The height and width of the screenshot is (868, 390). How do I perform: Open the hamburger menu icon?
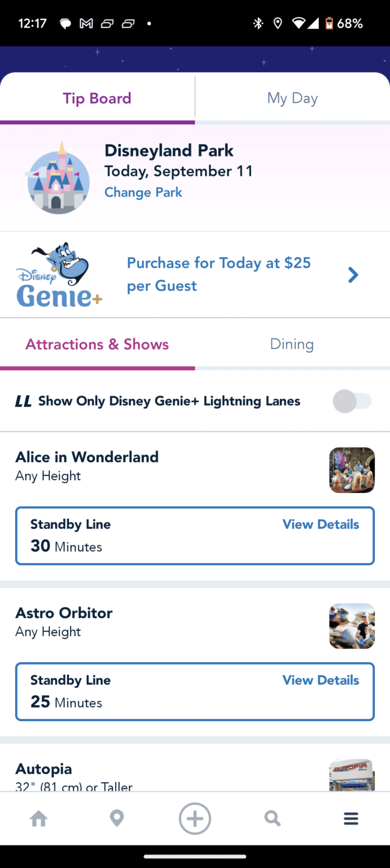pos(351,818)
